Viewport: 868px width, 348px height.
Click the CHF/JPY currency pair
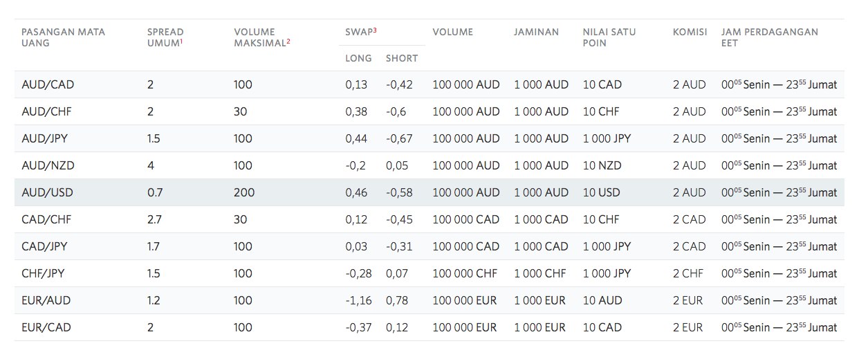click(45, 273)
